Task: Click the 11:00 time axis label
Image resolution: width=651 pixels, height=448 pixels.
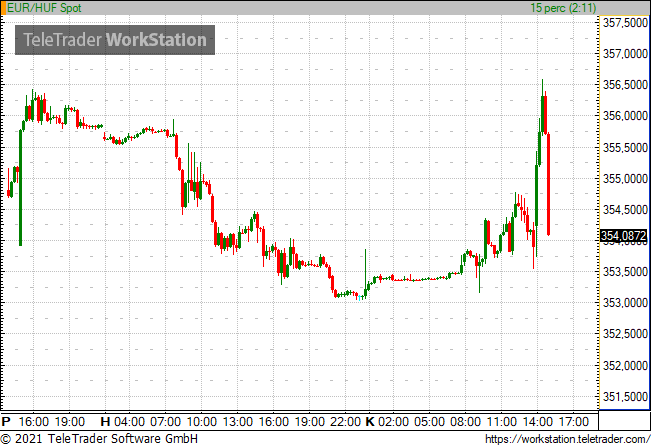Action: (502, 422)
